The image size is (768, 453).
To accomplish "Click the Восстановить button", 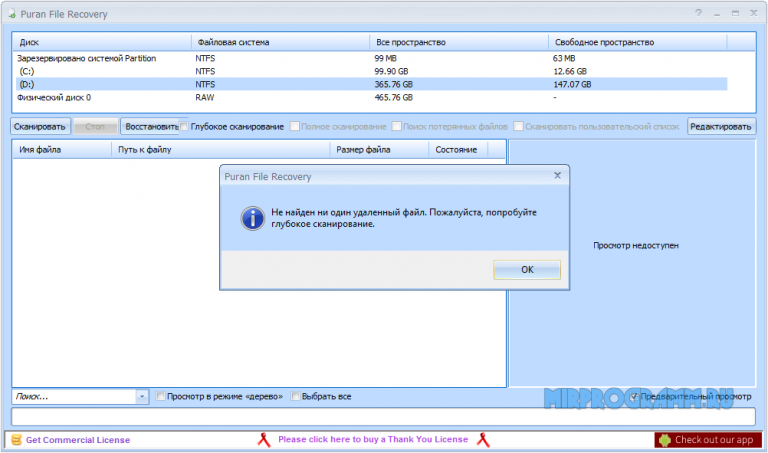I will 150,126.
